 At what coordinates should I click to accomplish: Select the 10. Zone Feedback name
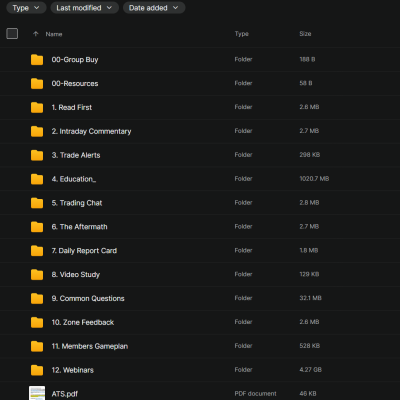(x=83, y=322)
